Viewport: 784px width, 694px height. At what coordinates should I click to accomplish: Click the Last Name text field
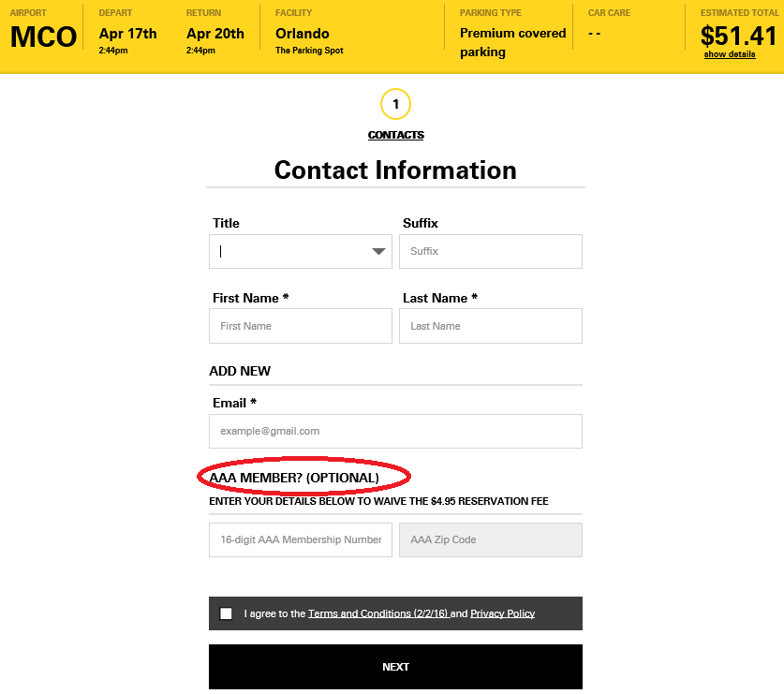490,326
